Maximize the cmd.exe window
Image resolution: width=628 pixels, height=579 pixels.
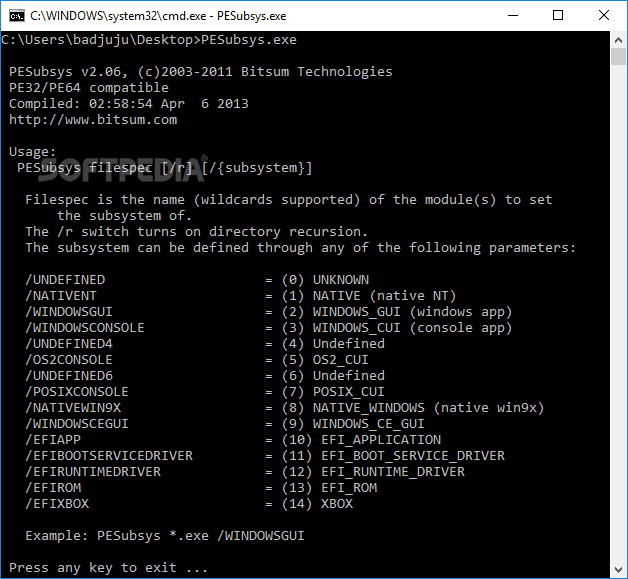pyautogui.click(x=558, y=16)
